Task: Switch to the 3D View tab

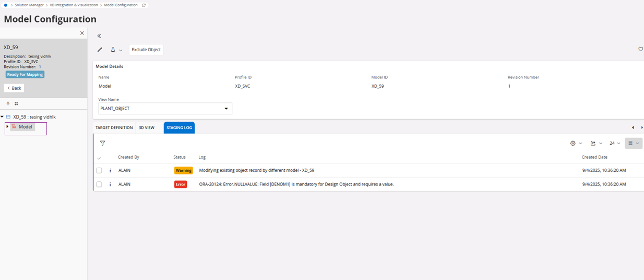Action: [146, 127]
